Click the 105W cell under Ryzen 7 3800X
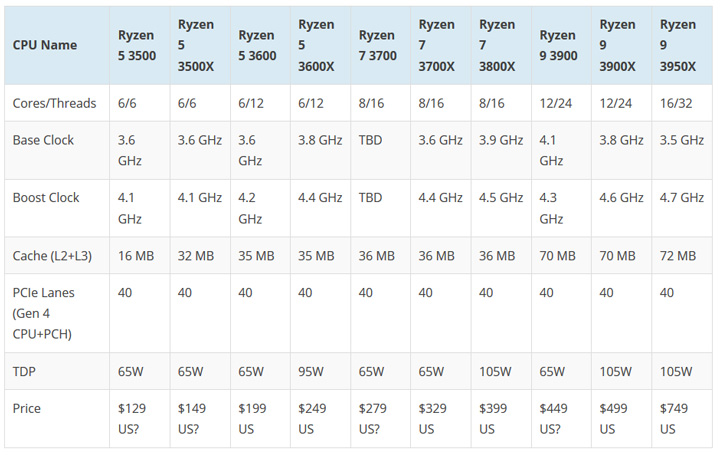The height and width of the screenshot is (457, 720). click(501, 371)
